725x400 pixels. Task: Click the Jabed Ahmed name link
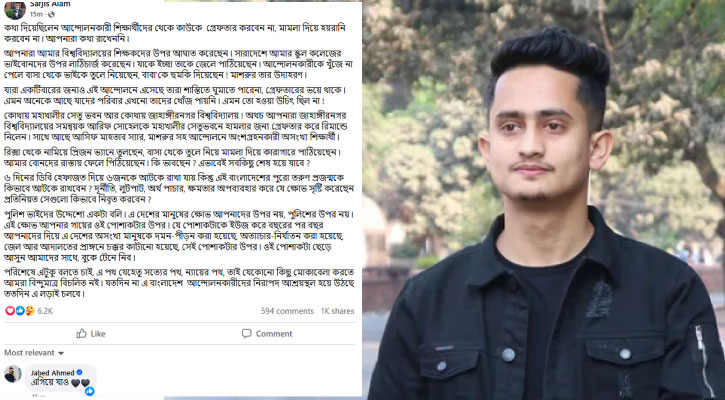click(52, 373)
